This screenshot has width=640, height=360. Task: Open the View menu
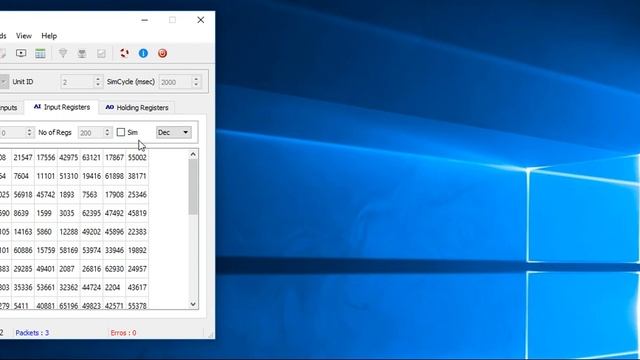pos(24,36)
